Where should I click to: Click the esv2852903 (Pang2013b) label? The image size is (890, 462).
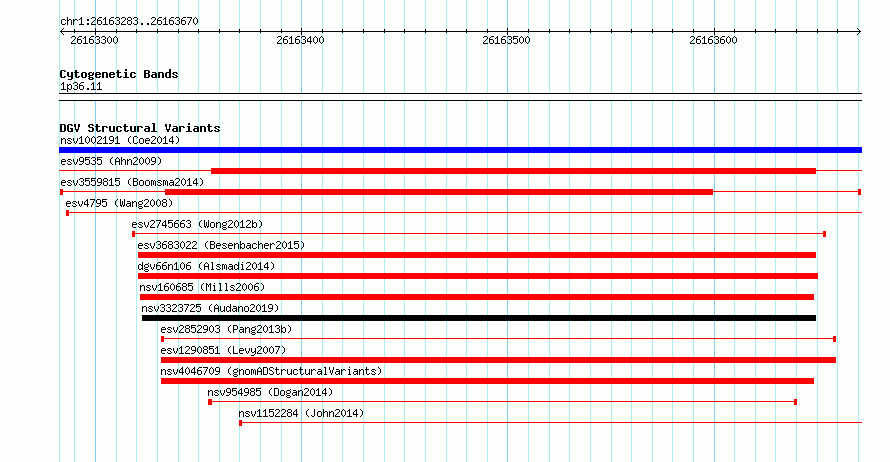tap(226, 329)
